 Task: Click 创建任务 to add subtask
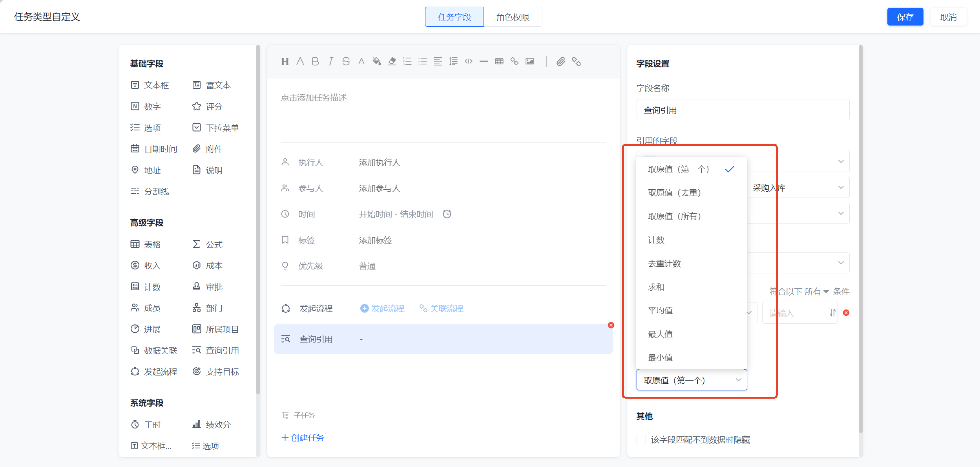(303, 438)
